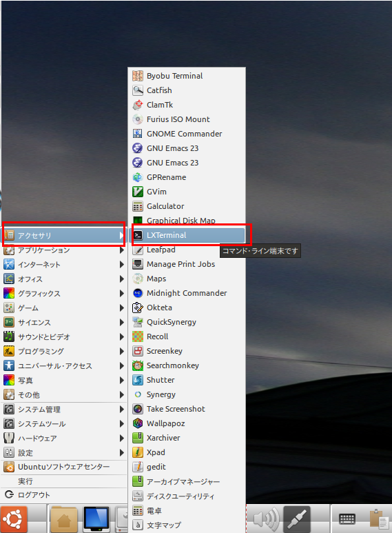Click the Galculator calculator icon
392x533 pixels.
click(138, 206)
